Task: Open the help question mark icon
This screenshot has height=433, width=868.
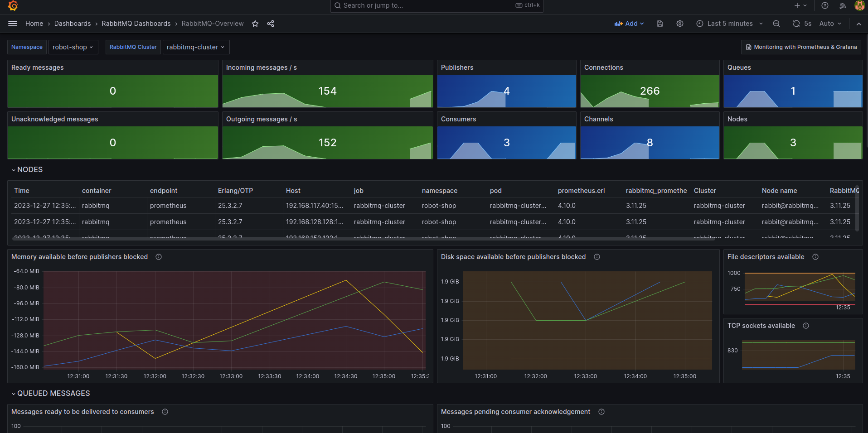Action: [825, 5]
